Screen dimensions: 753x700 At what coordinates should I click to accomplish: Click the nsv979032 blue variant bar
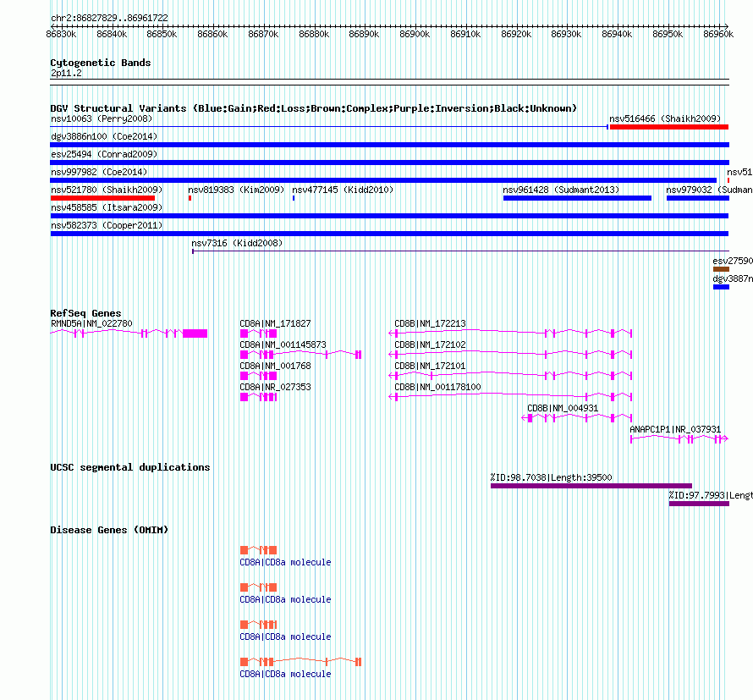coord(698,198)
